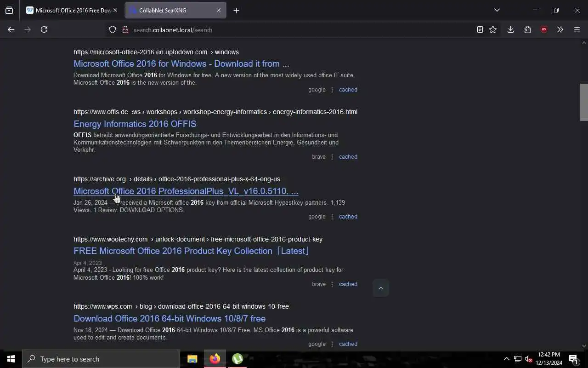588x368 pixels.
Task: Open Microsoft Office 2016 ProfessionalPlus_VL archive result
Action: pos(186,191)
